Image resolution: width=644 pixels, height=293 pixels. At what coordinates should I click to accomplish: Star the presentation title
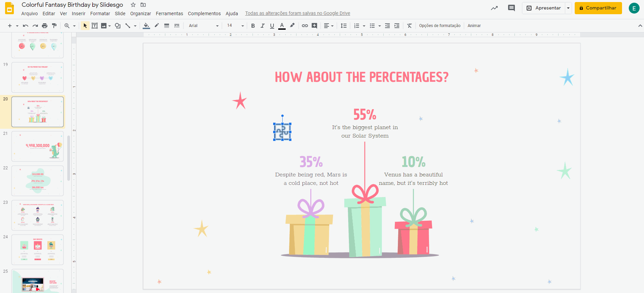click(x=133, y=5)
